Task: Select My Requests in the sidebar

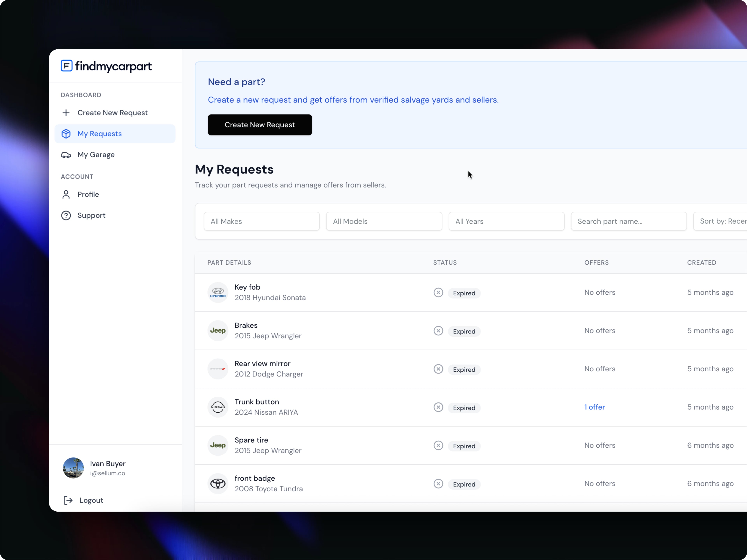Action: 115,134
